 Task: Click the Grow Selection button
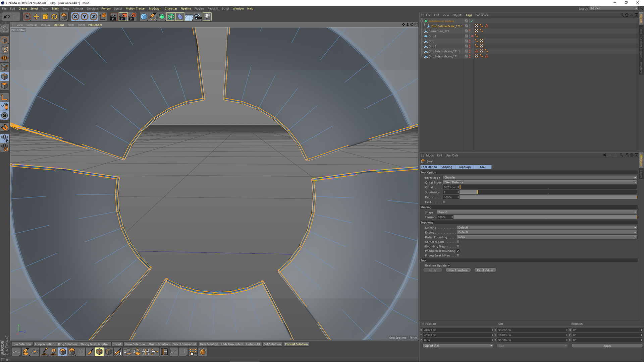tap(135, 344)
